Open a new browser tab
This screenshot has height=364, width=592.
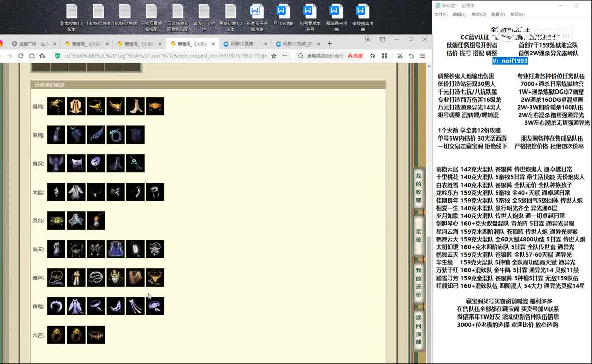[329, 44]
